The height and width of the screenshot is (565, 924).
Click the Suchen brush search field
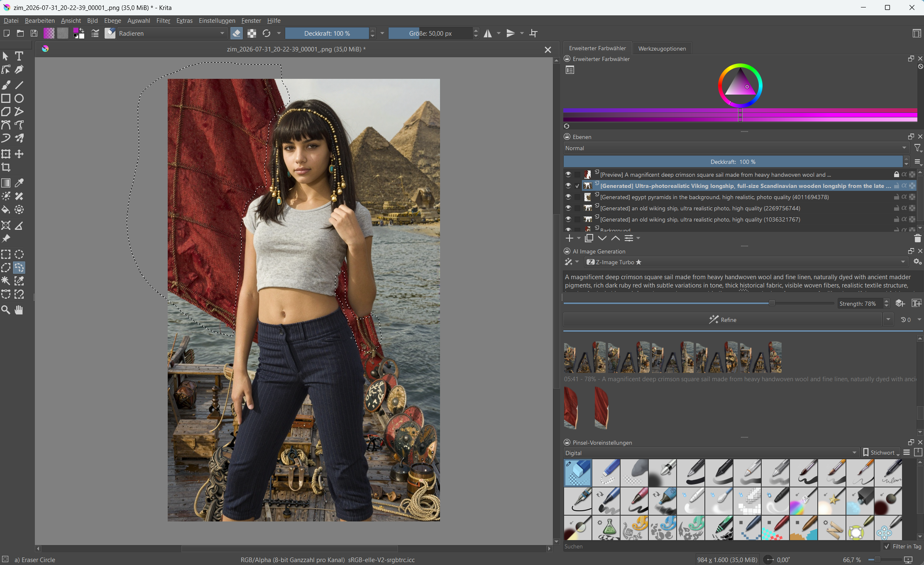(x=721, y=546)
